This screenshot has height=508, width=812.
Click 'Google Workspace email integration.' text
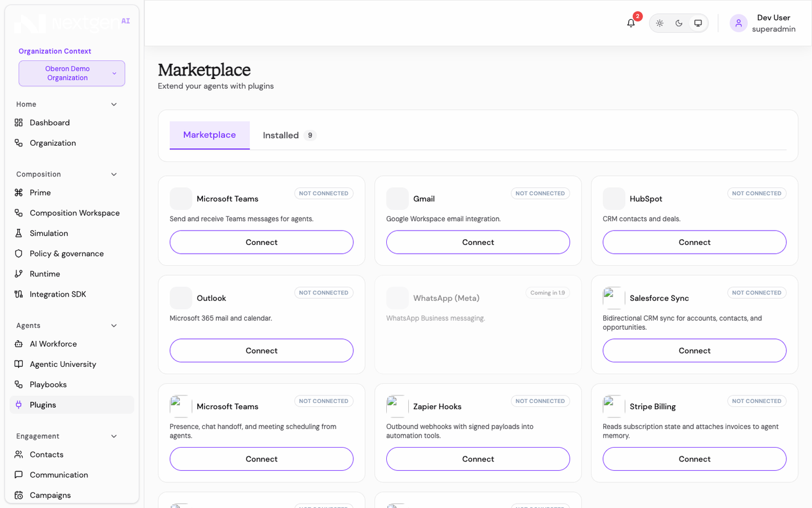[443, 219]
